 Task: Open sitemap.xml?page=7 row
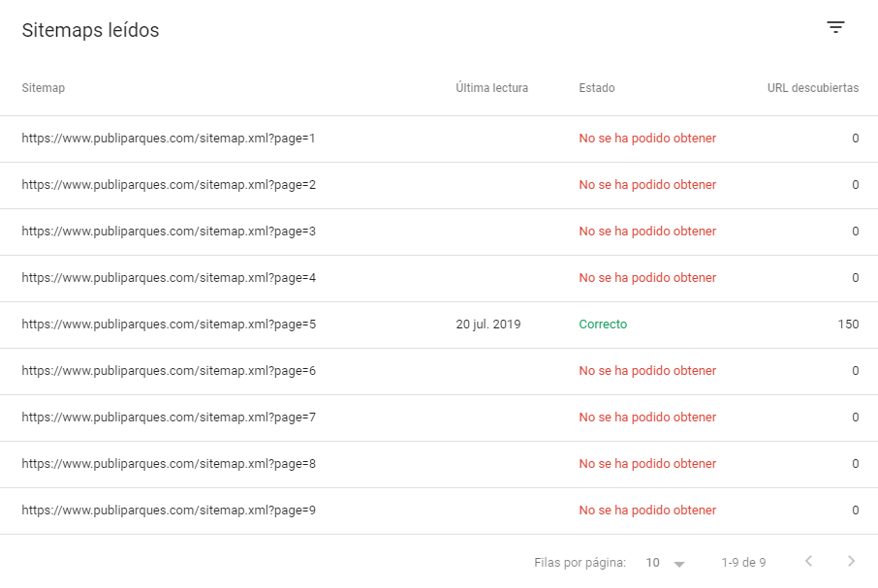pyautogui.click(x=439, y=418)
